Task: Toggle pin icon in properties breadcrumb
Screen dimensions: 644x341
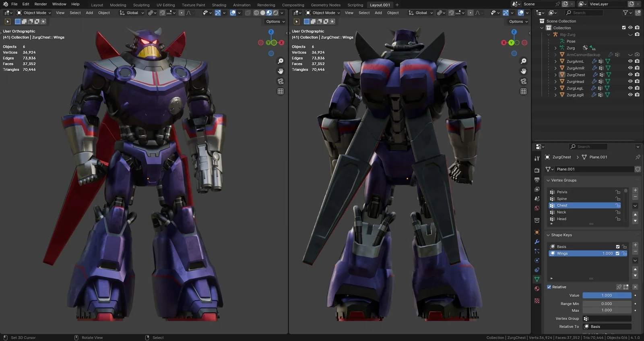Action: point(638,157)
